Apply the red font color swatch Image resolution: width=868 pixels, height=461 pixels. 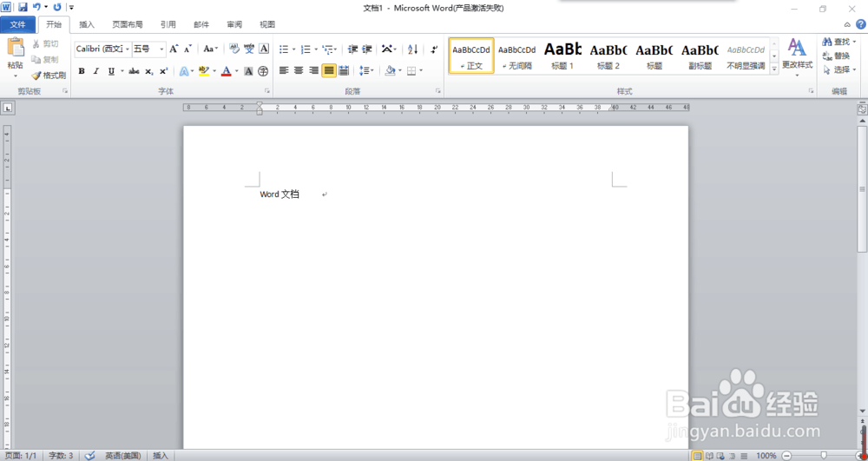pos(226,71)
